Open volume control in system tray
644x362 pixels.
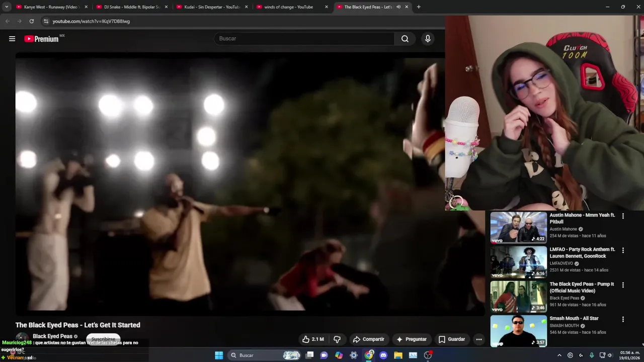pos(610,355)
